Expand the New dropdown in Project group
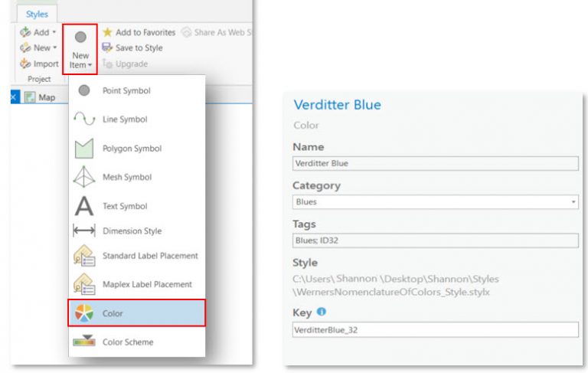The width and height of the screenshot is (588, 373). pos(54,48)
